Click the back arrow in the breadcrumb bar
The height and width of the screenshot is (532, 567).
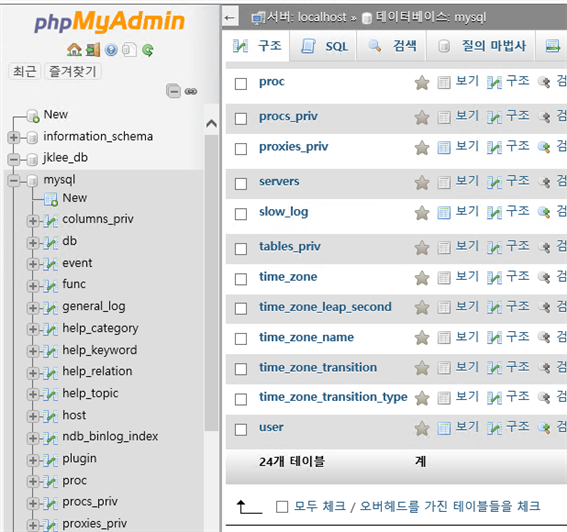(x=229, y=17)
